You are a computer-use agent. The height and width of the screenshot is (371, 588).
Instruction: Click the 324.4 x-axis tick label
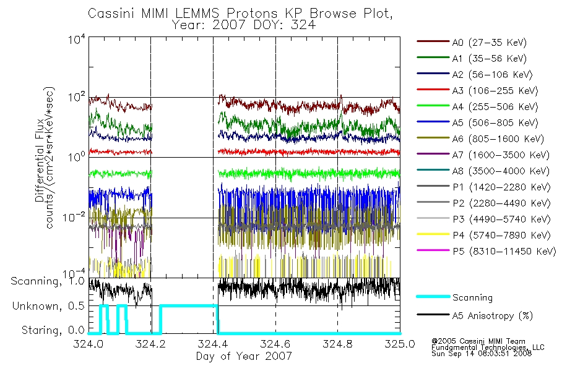coord(213,344)
